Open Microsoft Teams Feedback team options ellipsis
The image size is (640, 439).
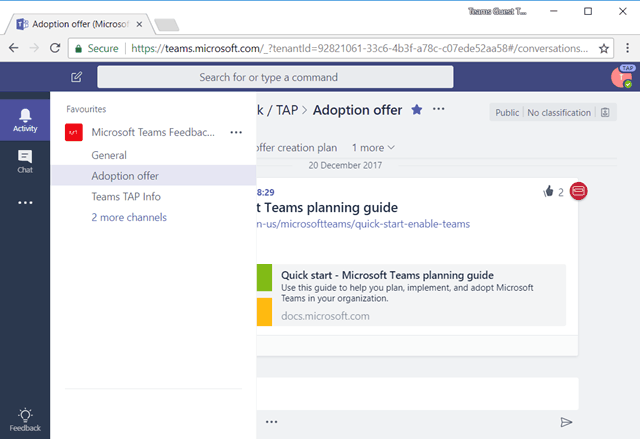pyautogui.click(x=236, y=132)
